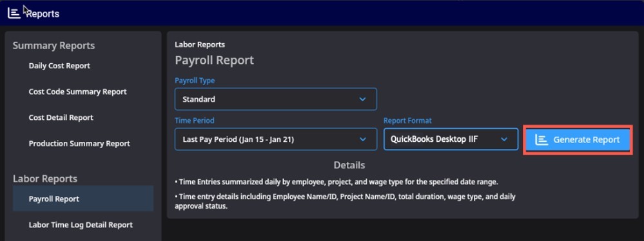Click the Report Format field label
Viewport: 644px width, 241px height.
pos(407,120)
